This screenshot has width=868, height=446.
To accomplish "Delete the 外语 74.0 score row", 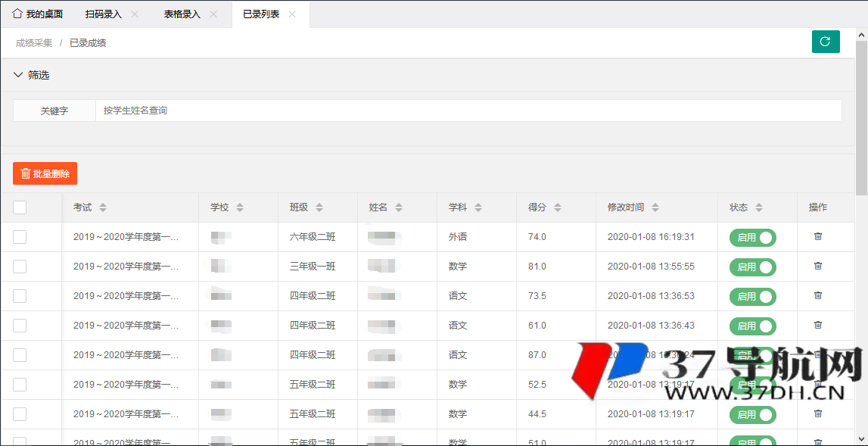I will click(x=817, y=237).
